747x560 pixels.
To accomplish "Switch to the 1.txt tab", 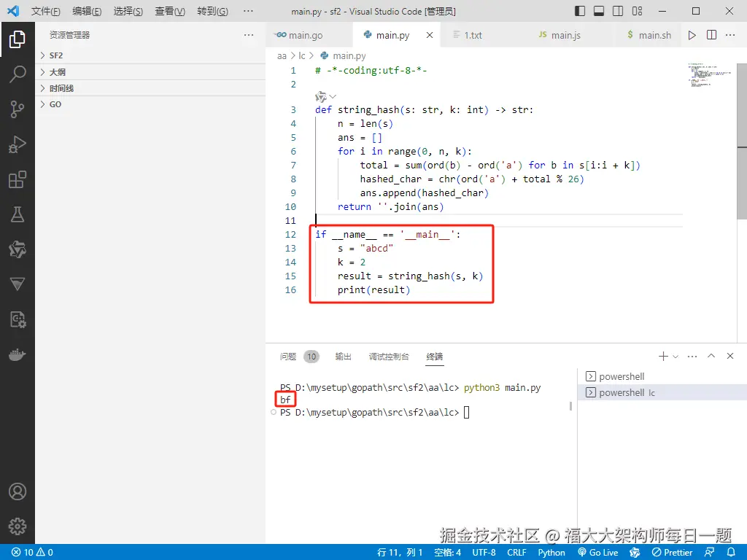I will (x=473, y=35).
